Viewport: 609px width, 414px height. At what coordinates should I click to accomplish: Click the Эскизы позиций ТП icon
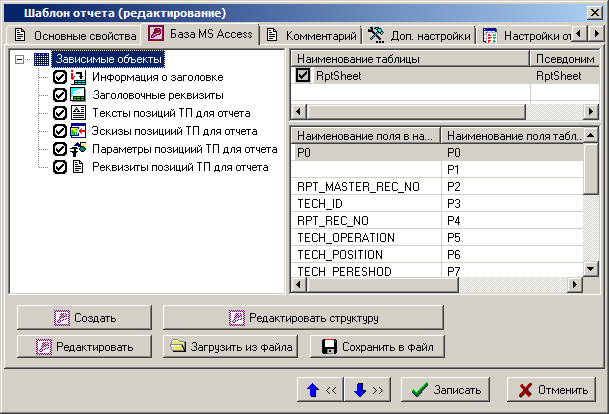[78, 131]
